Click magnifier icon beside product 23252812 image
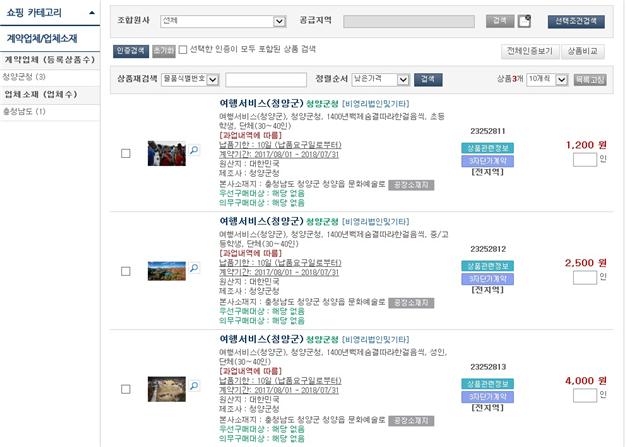This screenshot has width=626, height=447. point(194,268)
